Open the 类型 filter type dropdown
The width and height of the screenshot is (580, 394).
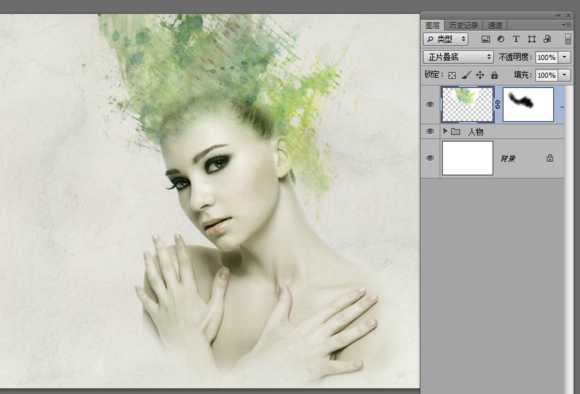click(x=446, y=39)
